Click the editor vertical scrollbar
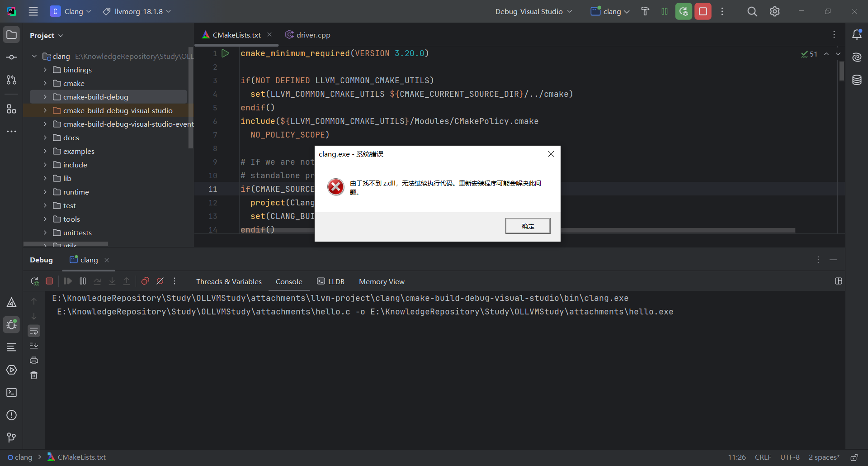 click(x=841, y=71)
